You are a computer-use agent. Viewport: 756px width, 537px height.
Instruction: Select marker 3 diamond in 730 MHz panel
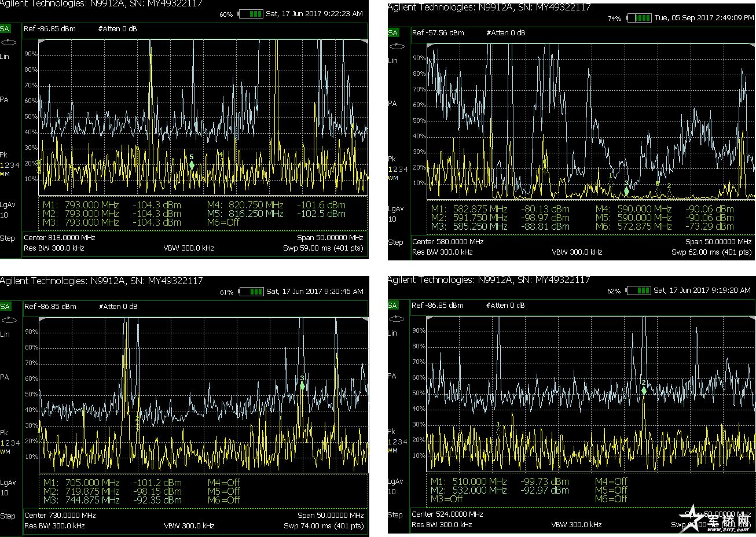[302, 386]
